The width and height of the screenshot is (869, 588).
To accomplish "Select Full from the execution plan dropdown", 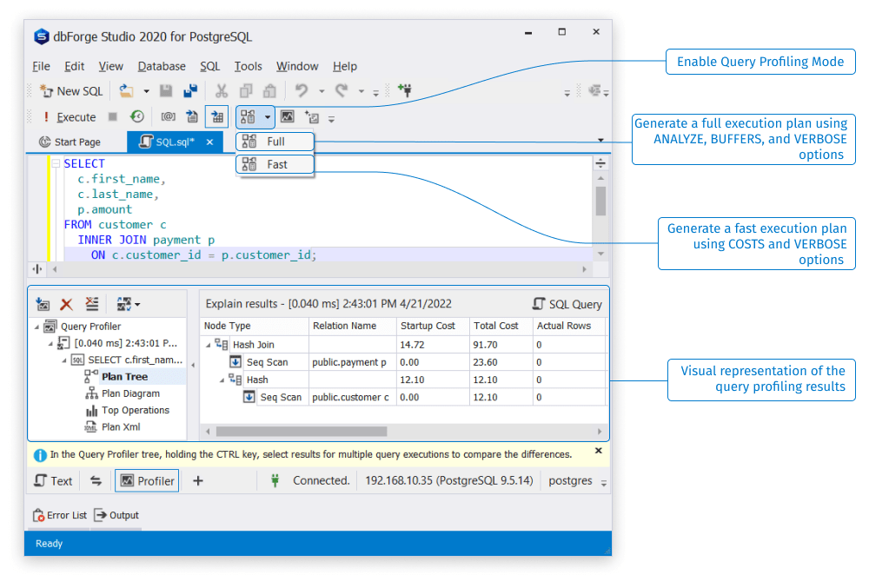I will click(x=275, y=142).
